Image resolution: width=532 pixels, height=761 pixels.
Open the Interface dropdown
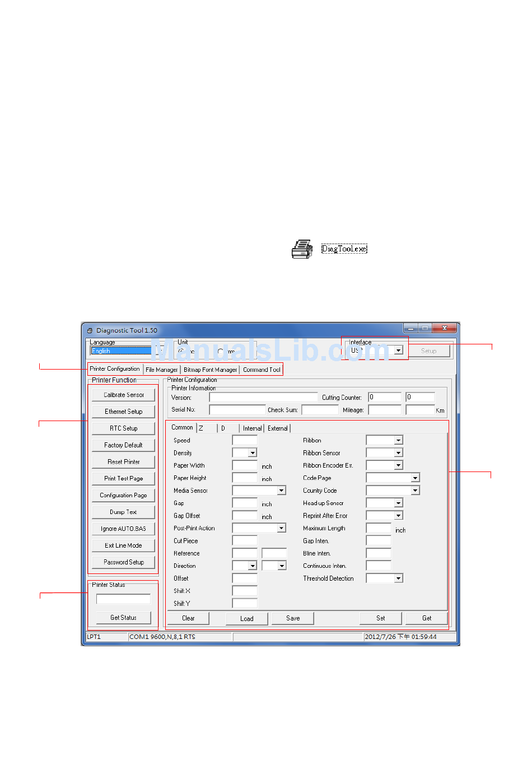[398, 350]
